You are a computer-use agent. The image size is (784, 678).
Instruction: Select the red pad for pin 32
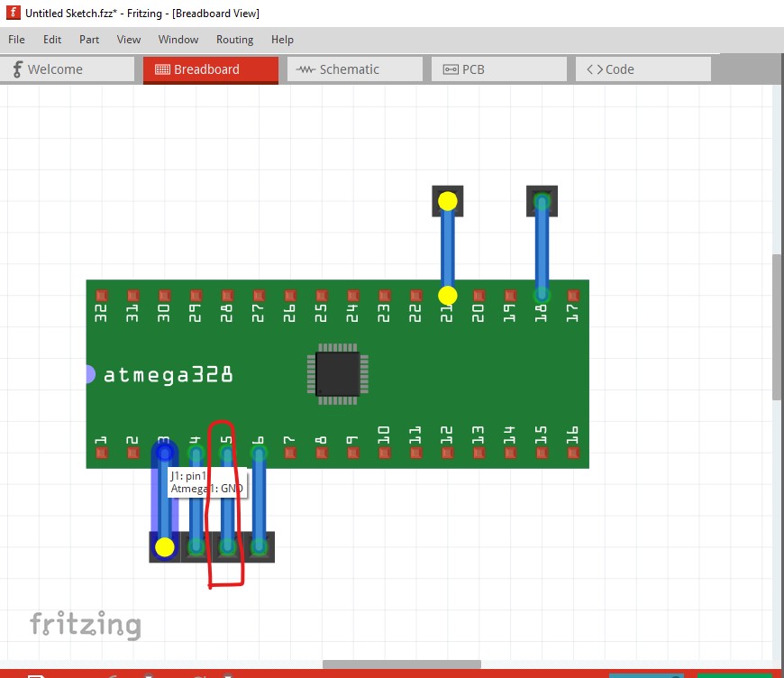101,296
